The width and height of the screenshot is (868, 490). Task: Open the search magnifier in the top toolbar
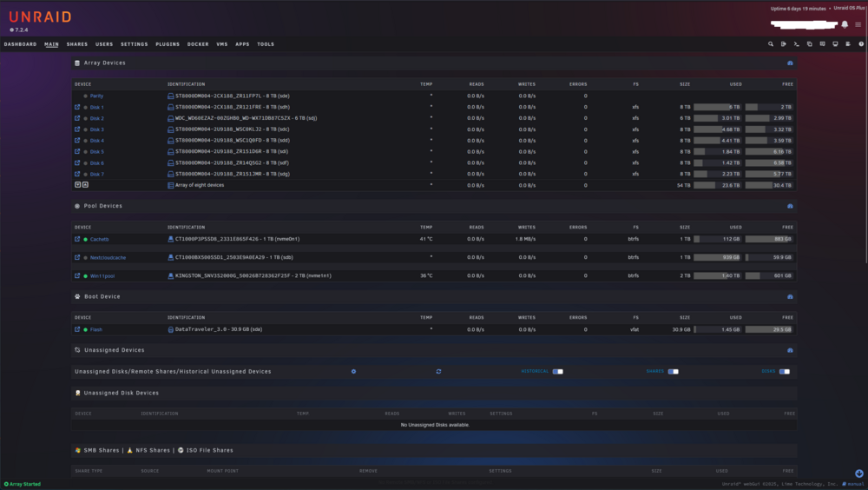coord(771,43)
